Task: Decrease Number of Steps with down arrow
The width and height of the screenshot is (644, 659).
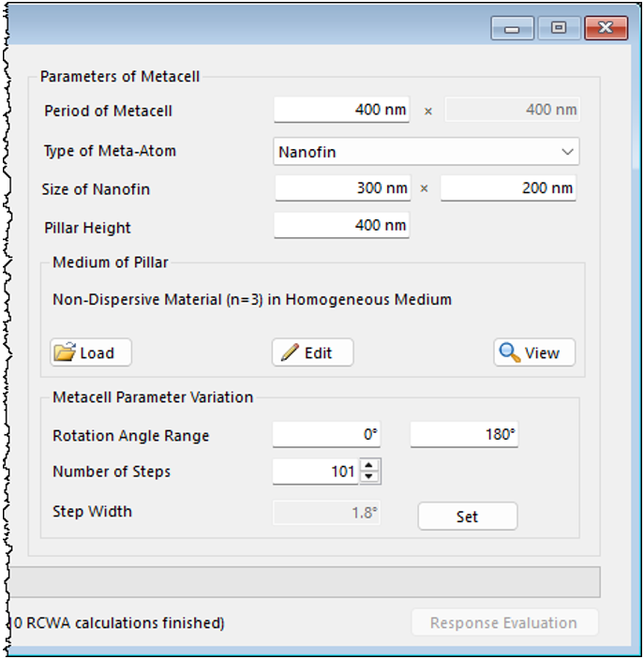Action: coord(370,477)
